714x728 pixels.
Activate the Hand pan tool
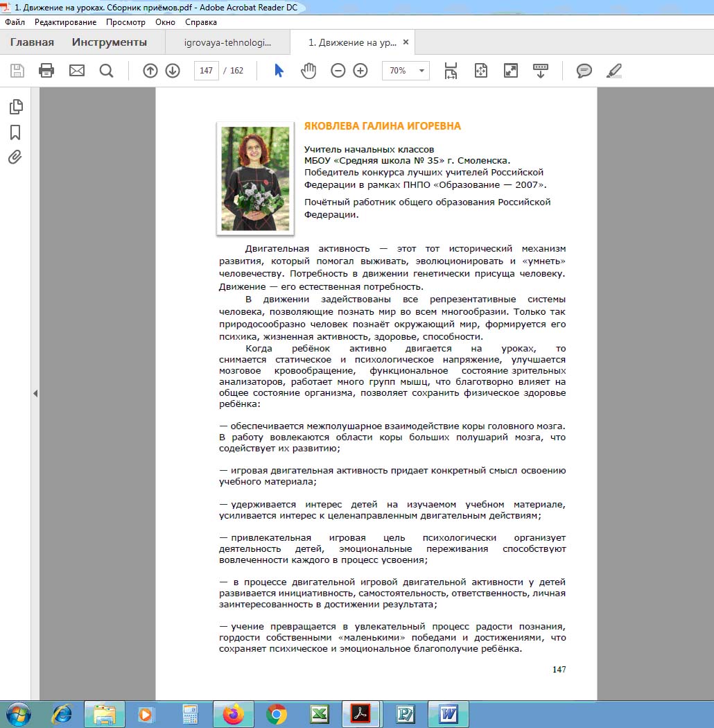tap(308, 71)
